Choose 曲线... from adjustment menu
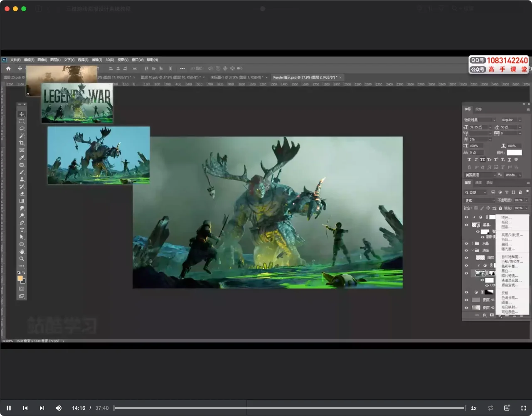Image resolution: width=532 pixels, height=416 pixels. pos(507,244)
